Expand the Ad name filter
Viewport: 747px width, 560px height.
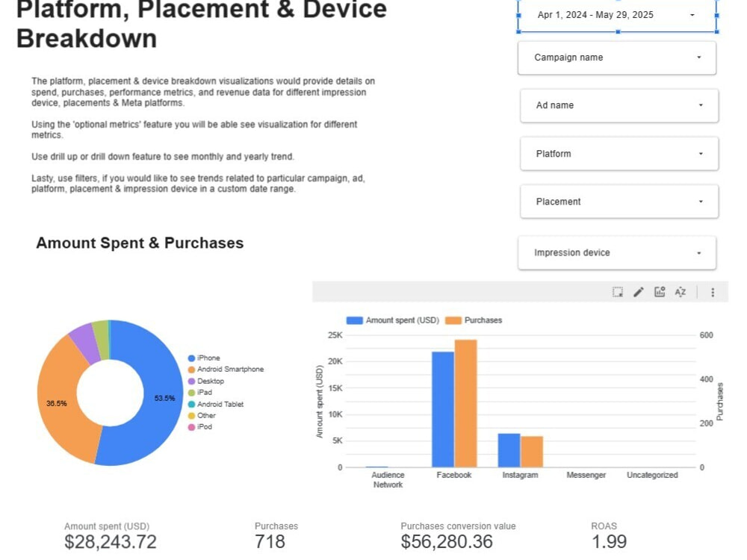[619, 105]
